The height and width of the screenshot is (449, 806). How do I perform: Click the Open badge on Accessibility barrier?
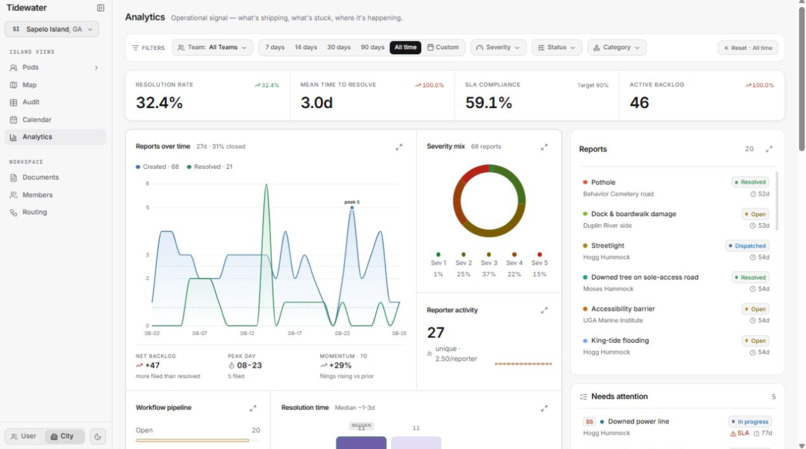(x=755, y=309)
